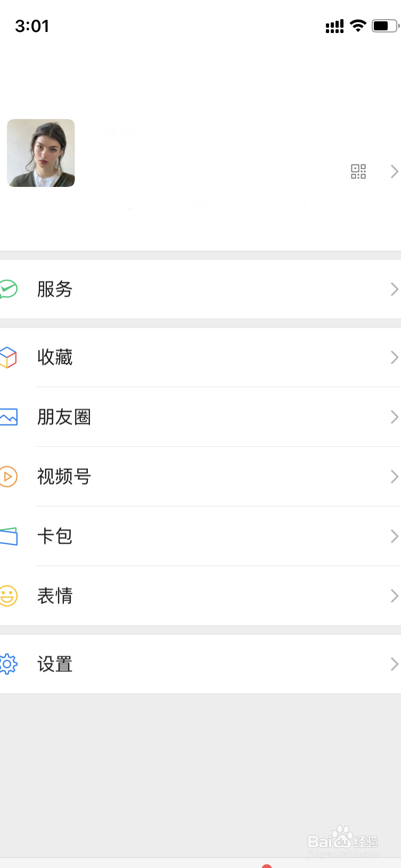Tap the 服务 text label
Screen dimensions: 401x868
[x=55, y=289]
